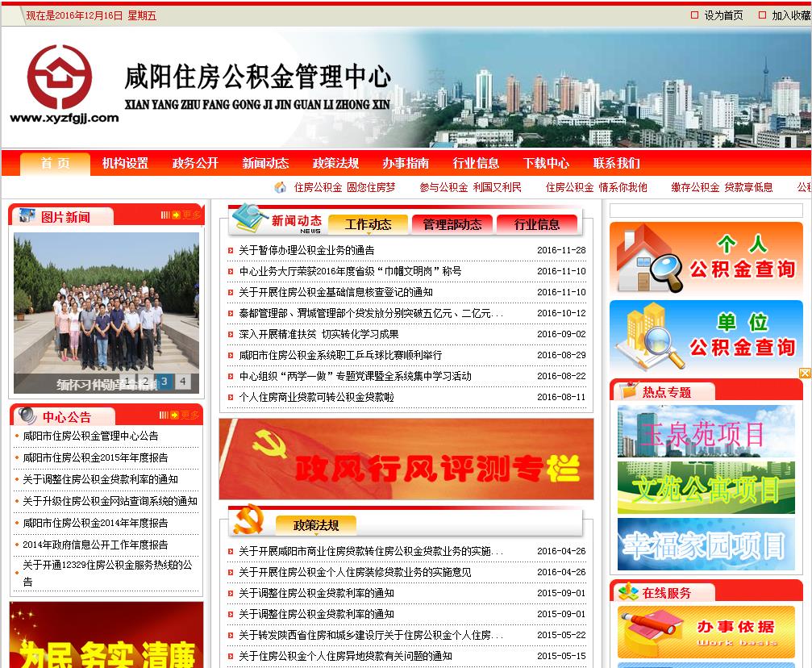Click the 中心公告 speaker icon
The width and height of the screenshot is (812, 668).
tap(27, 415)
